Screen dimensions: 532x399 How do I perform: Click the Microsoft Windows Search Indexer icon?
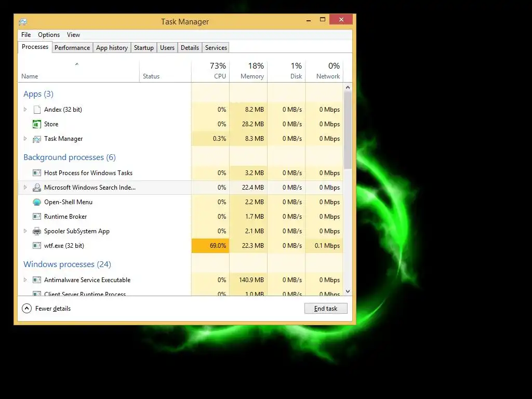(37, 188)
